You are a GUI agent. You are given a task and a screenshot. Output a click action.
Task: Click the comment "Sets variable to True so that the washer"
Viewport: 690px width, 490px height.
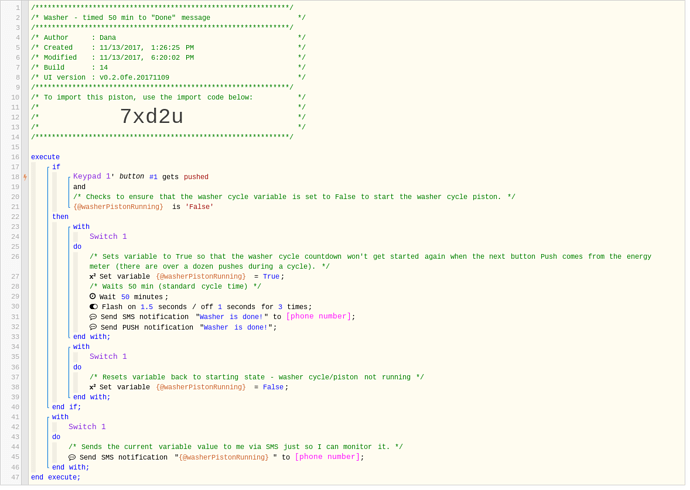click(370, 261)
